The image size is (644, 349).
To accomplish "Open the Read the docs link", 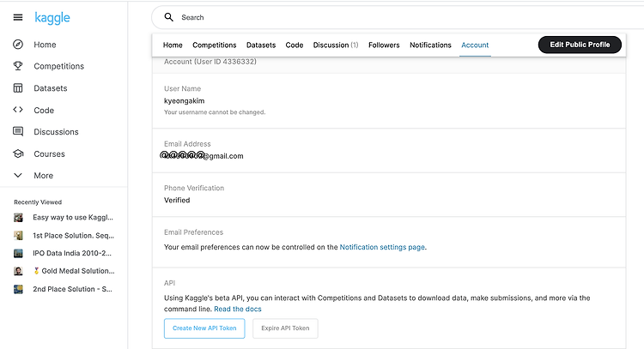I will click(237, 310).
